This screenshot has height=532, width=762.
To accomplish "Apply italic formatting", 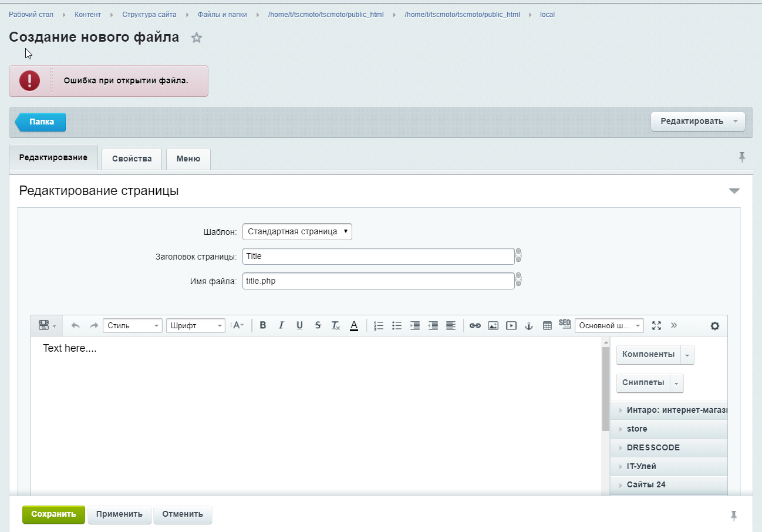I will point(281,325).
